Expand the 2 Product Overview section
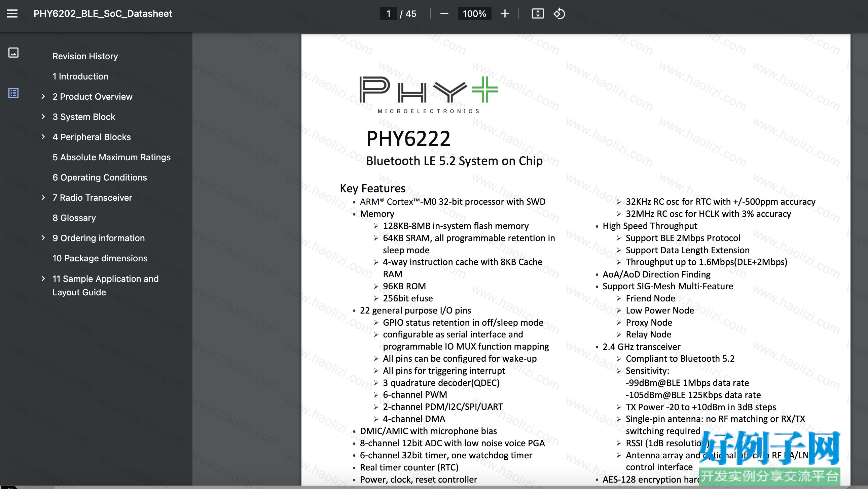This screenshot has height=489, width=868. (x=43, y=96)
